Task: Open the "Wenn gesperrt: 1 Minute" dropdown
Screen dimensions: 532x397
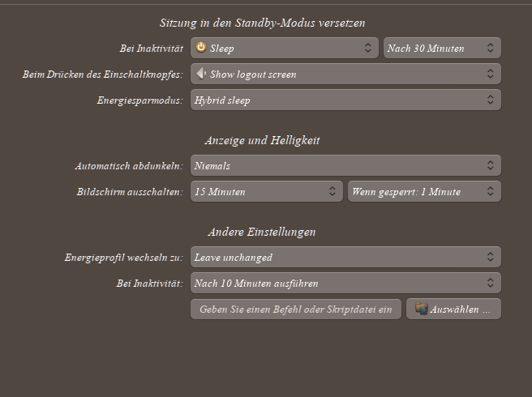Action: coord(423,192)
